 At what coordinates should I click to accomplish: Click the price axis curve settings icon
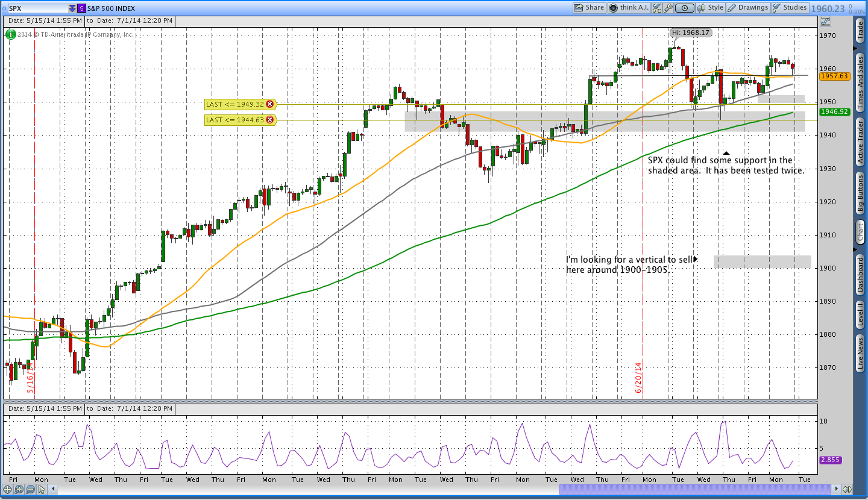(x=825, y=21)
